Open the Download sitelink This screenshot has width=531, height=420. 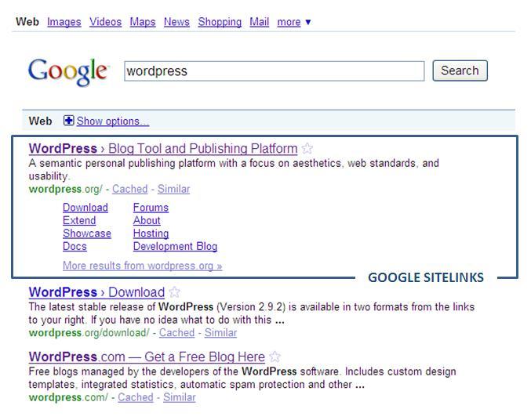pyautogui.click(x=85, y=208)
